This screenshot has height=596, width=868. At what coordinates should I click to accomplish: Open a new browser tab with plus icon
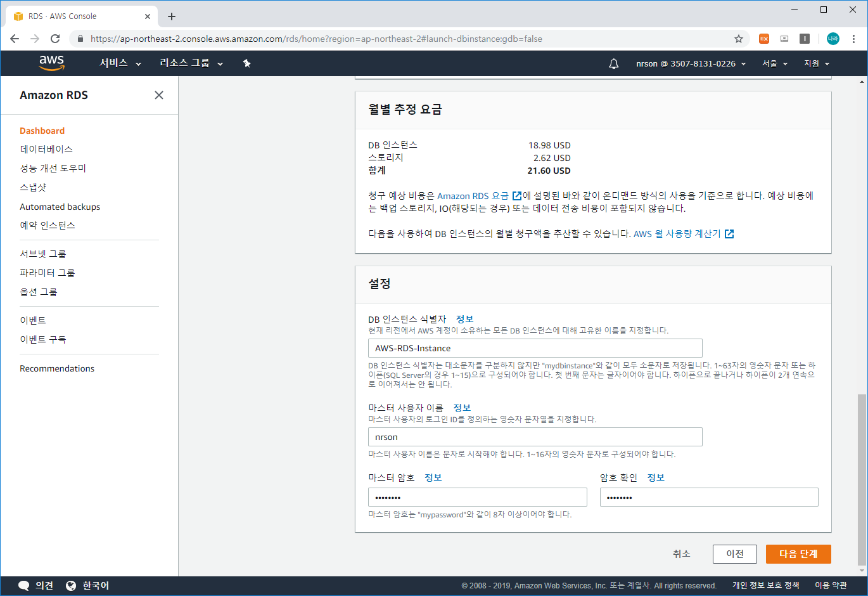pos(172,16)
